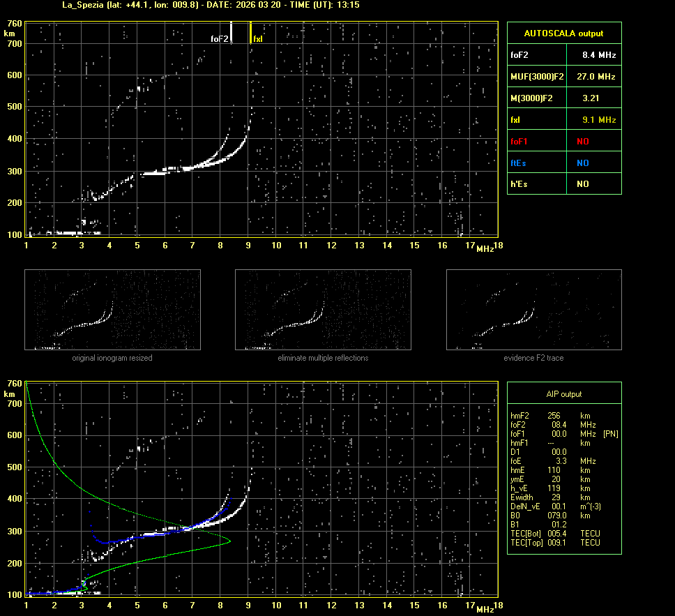
Task: Click the white foF2 marker line
Action: pos(232,33)
